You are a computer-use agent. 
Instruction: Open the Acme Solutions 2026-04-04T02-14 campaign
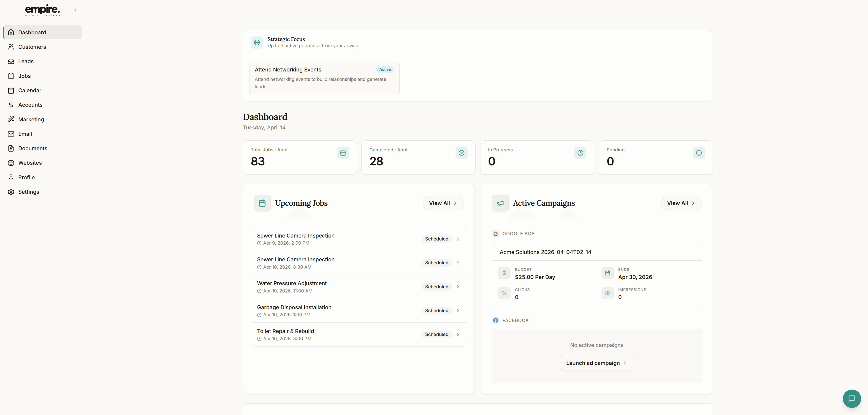tap(597, 274)
